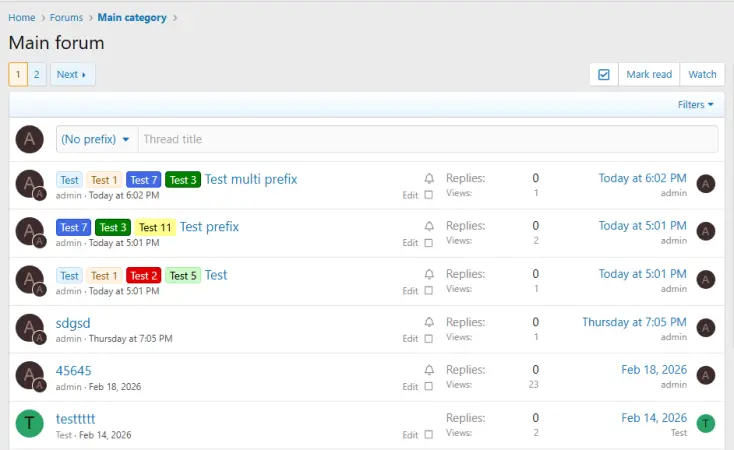Expand the (No prefix) selector
734x450 pixels.
96,139
